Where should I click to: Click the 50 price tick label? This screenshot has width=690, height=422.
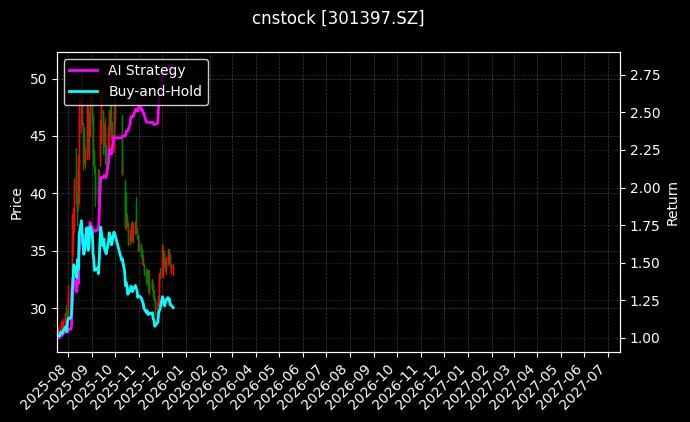(40, 78)
